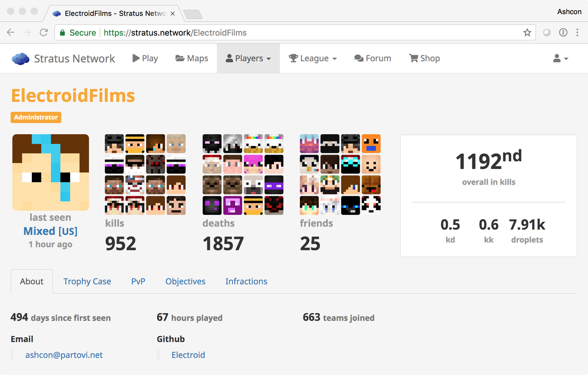
Task: Click the magenta cube avatar in deaths grid
Action: pos(233,205)
